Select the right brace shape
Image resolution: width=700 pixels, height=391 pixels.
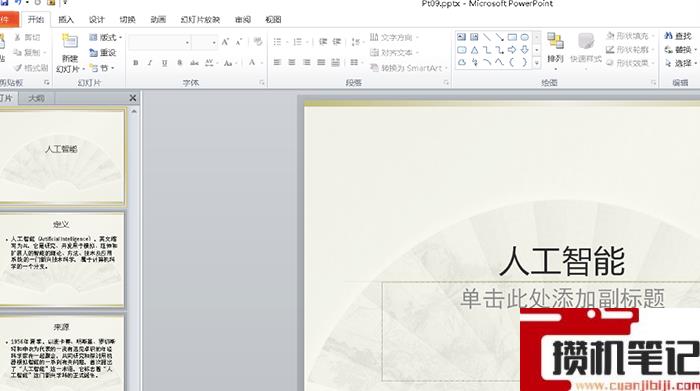coord(525,62)
